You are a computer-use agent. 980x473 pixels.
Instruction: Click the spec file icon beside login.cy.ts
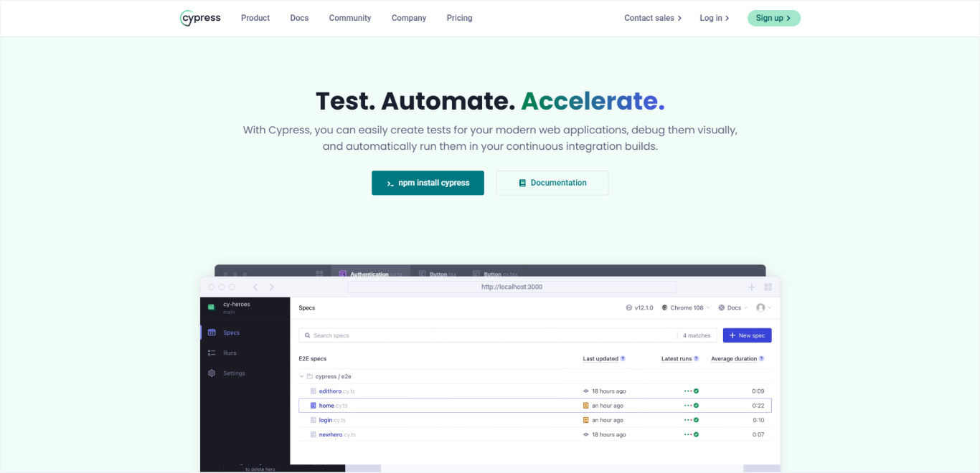[313, 419]
